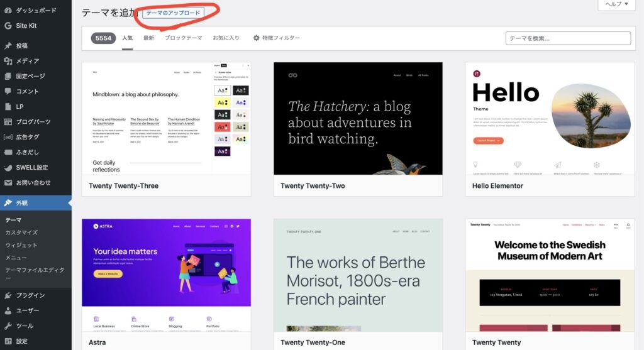Select Hello Elementor theme thumbnail
Screen dimensions: 644x350
point(550,119)
